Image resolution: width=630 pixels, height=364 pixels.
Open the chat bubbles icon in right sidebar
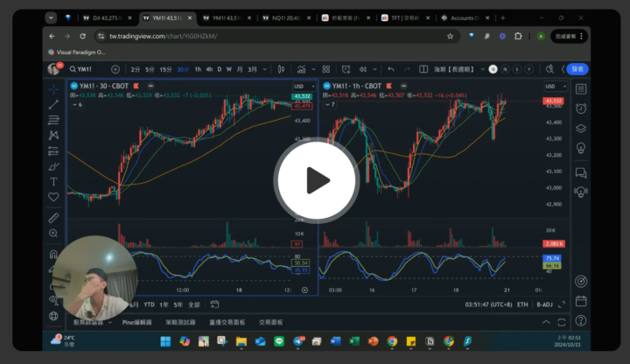[581, 171]
